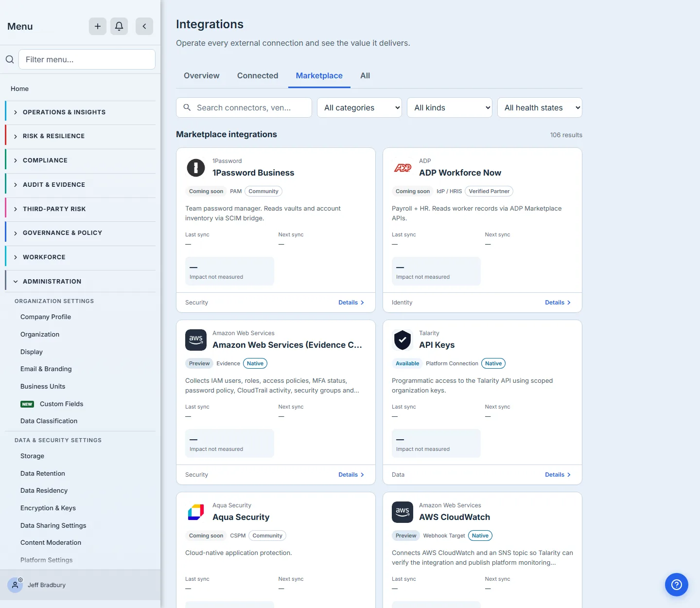
Task: Click the AWS CloudWatch card title
Action: 455,517
